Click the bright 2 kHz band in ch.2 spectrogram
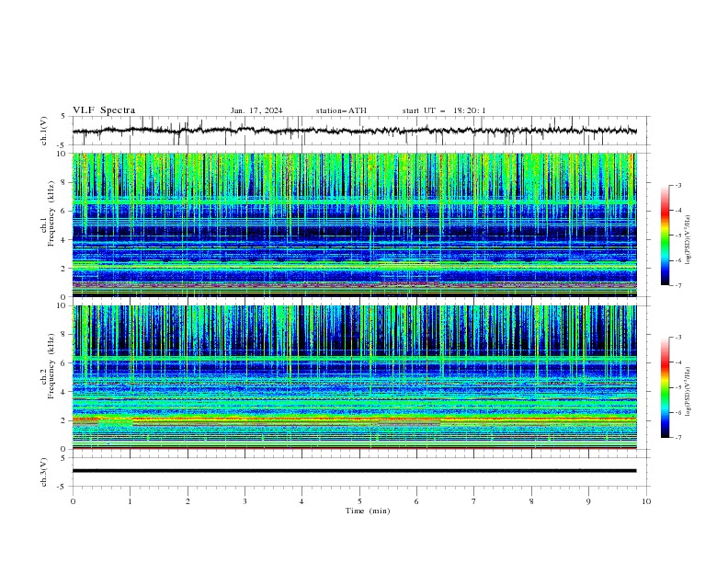Screen dimensions: 728x563 click(354, 421)
